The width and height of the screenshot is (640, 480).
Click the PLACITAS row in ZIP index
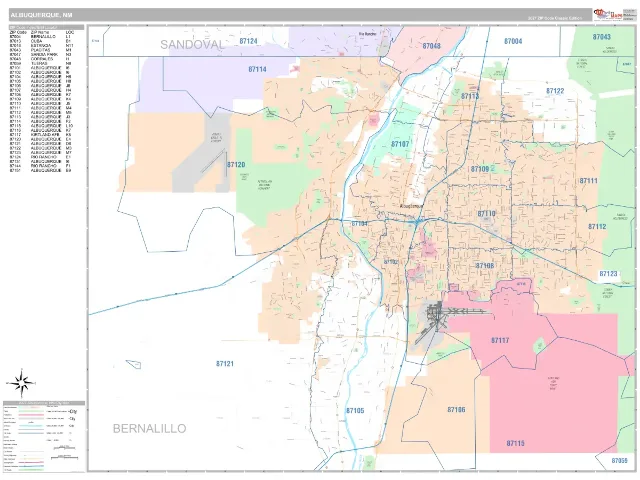[42, 50]
